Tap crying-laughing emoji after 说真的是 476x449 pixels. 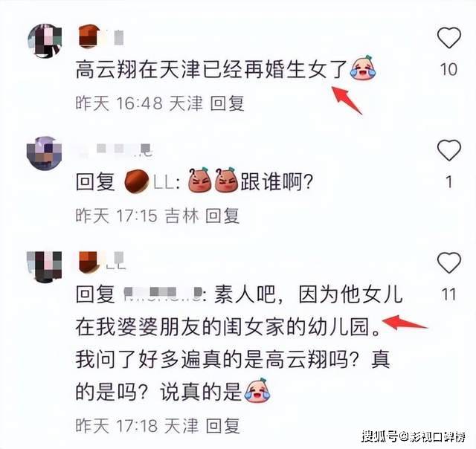pos(257,390)
